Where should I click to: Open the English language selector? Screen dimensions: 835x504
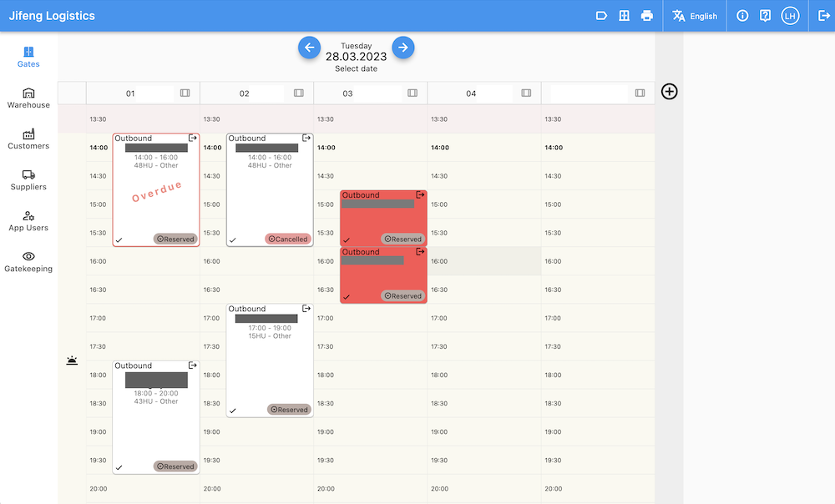[x=695, y=16]
